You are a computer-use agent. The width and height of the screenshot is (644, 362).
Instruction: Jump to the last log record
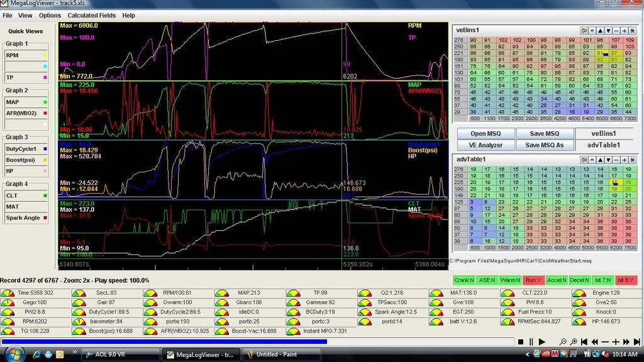pyautogui.click(x=636, y=341)
